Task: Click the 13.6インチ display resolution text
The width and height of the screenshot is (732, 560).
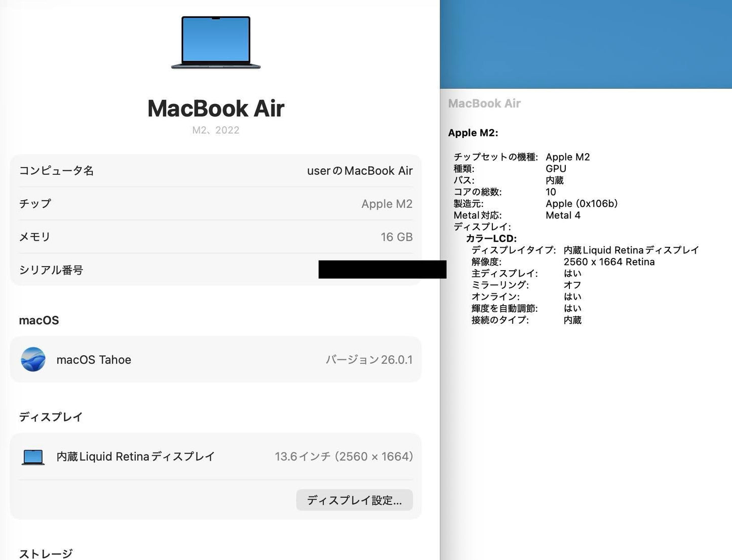Action: click(x=344, y=456)
